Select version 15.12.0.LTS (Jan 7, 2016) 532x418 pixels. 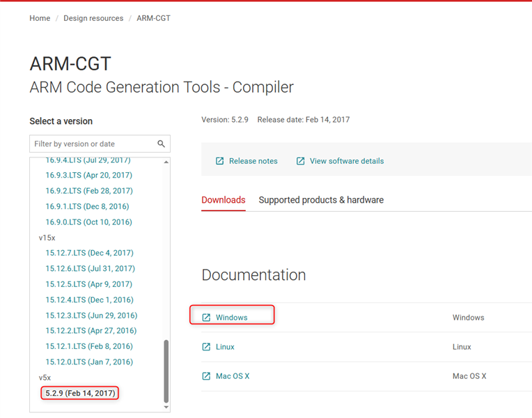click(x=89, y=362)
